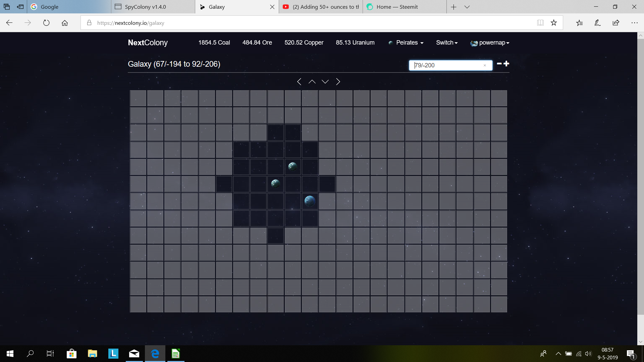Refresh the page with the reload button
Image resolution: width=644 pixels, height=362 pixels.
(47, 23)
